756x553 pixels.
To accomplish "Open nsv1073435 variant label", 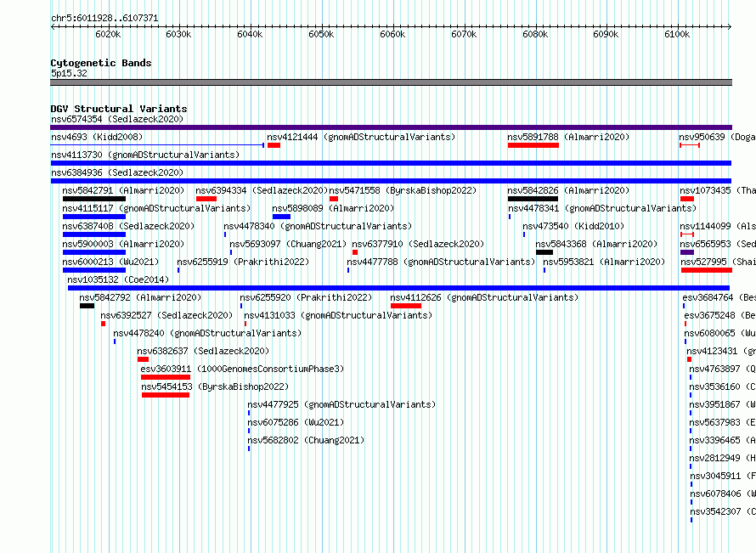I will [718, 190].
